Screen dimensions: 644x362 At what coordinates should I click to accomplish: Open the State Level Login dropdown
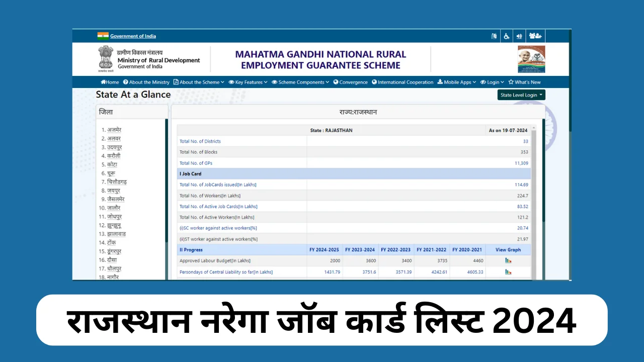pos(521,95)
